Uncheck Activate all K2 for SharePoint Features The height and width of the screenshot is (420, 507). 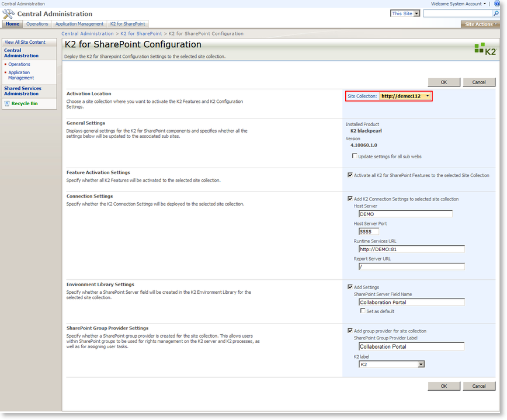tap(350, 175)
